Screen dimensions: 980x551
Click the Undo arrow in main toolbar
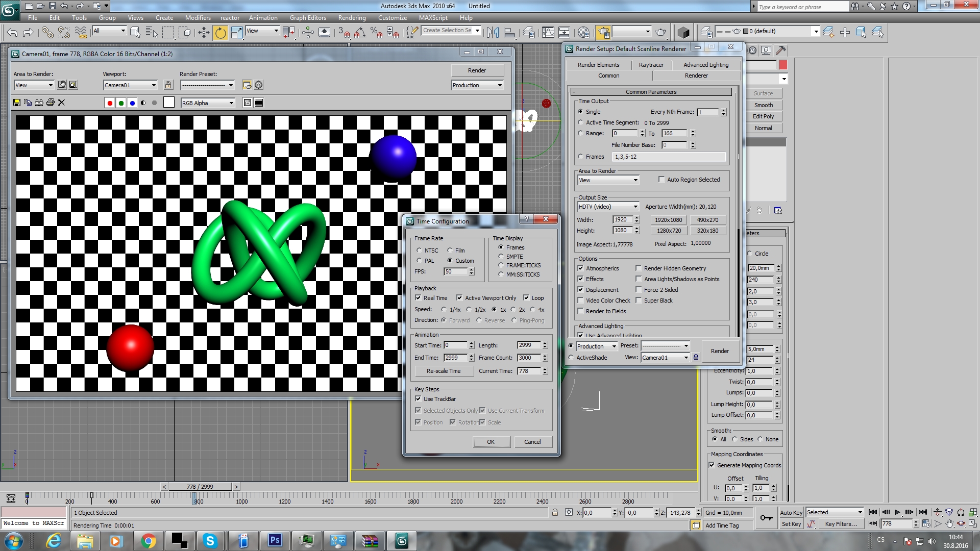tap(12, 33)
